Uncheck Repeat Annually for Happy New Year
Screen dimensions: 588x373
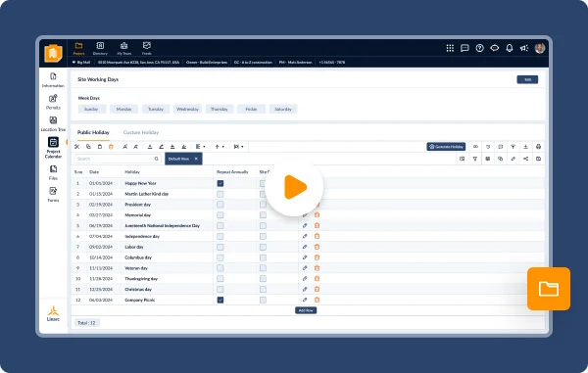point(220,183)
